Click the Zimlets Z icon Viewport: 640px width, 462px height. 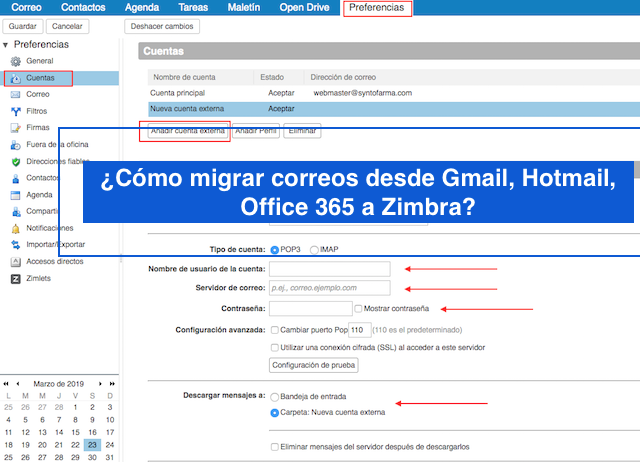pos(16,279)
